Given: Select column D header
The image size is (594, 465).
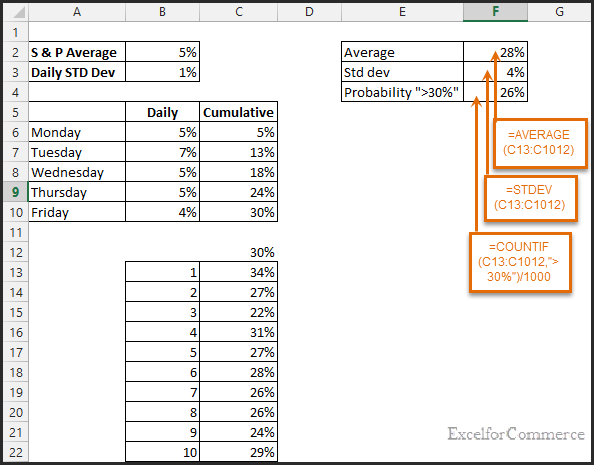Looking at the screenshot, I should (x=309, y=12).
